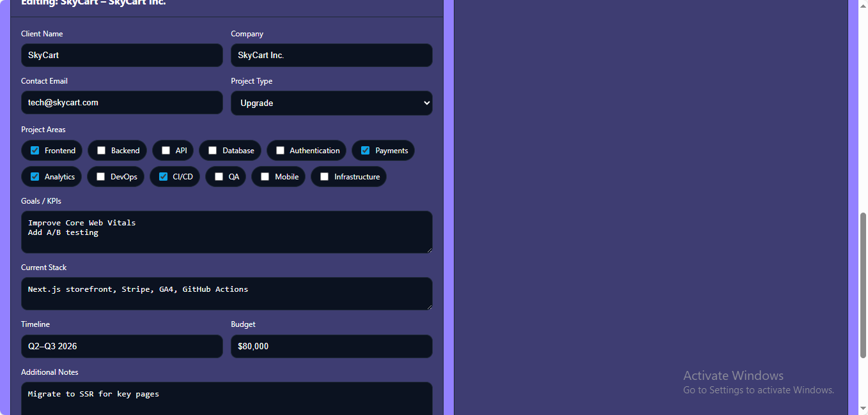The height and width of the screenshot is (415, 868).
Task: Focus the Company input field
Action: tap(332, 55)
